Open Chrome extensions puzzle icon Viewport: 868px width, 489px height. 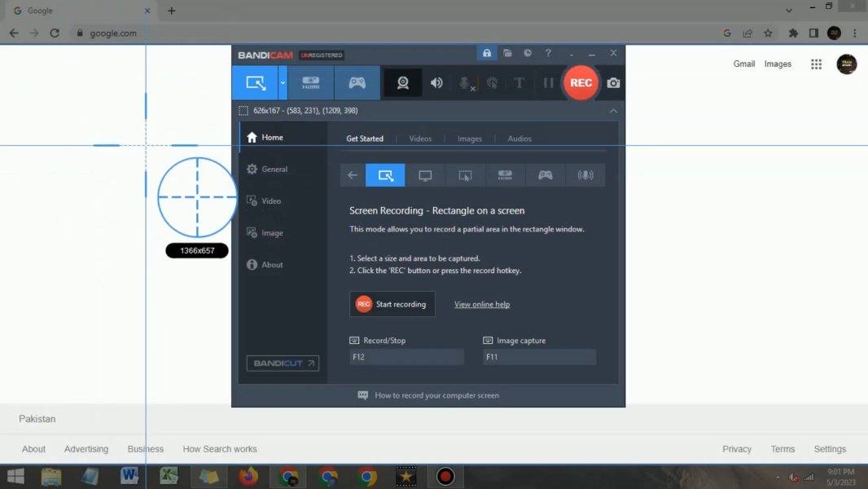793,33
